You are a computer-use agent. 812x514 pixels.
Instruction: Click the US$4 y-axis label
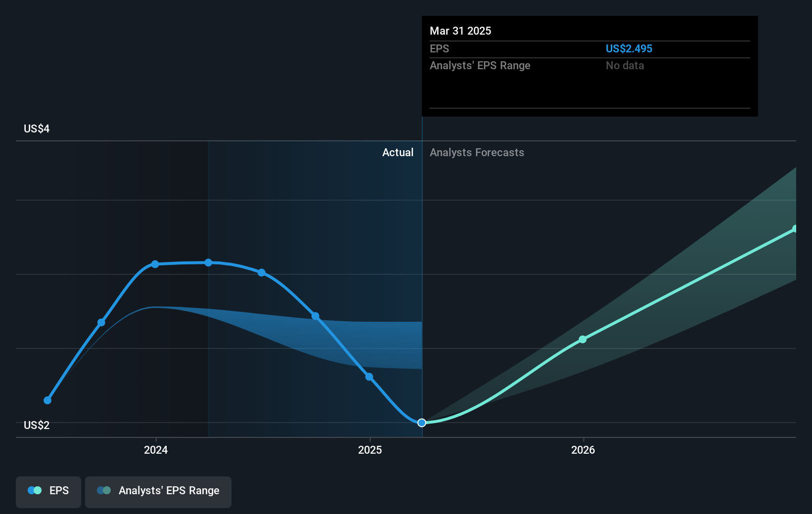tap(37, 128)
